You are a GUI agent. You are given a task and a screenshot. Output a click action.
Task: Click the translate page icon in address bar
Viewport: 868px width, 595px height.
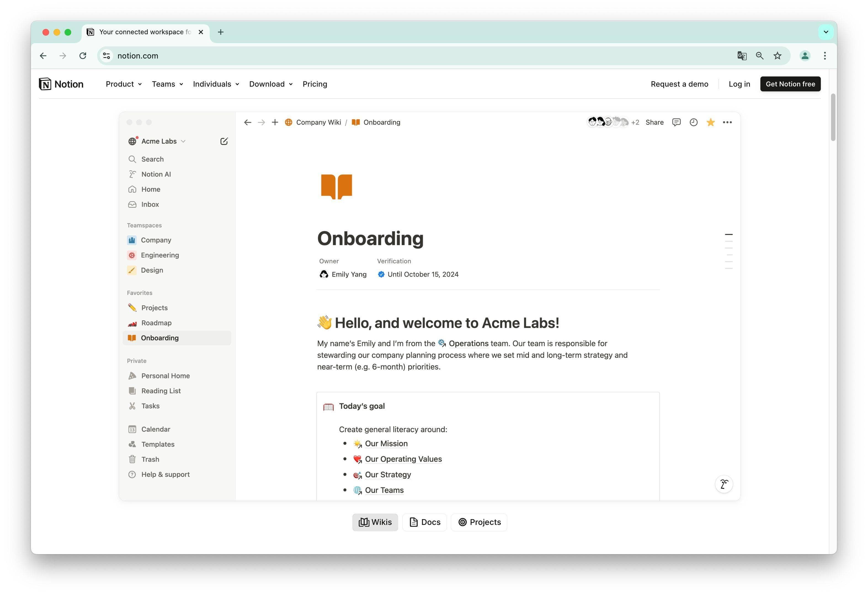click(x=742, y=56)
